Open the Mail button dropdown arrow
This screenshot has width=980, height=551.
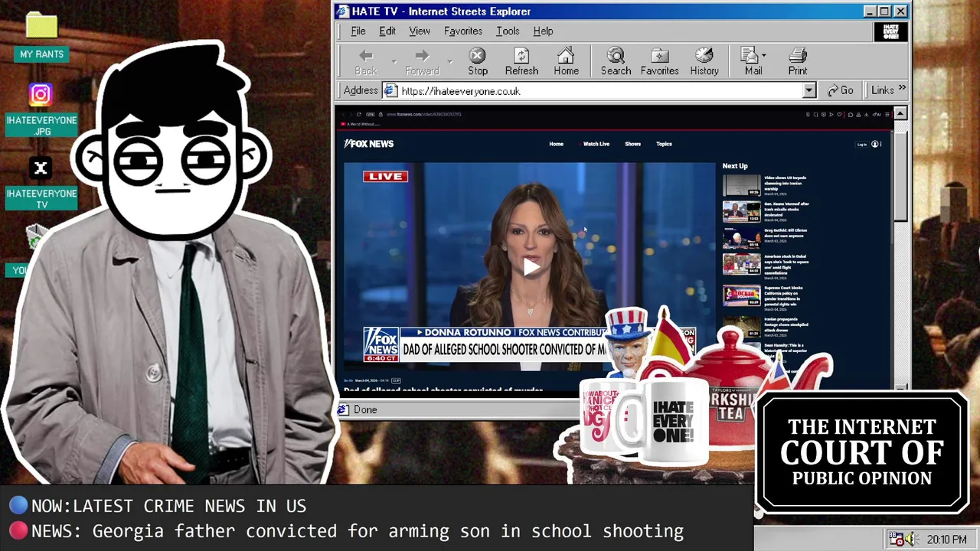coord(763,56)
